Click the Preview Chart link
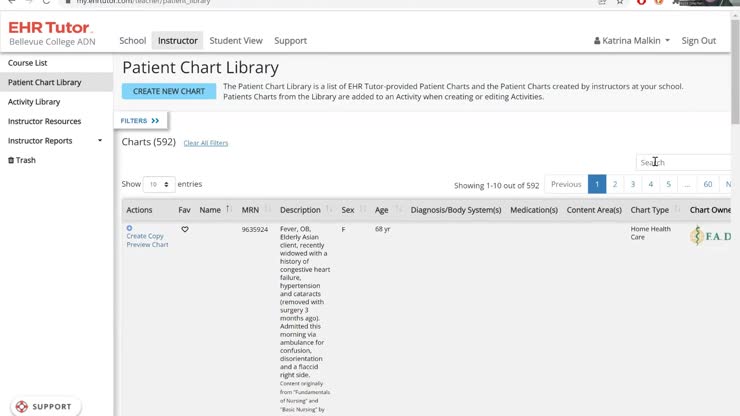The width and height of the screenshot is (740, 416). 147,245
